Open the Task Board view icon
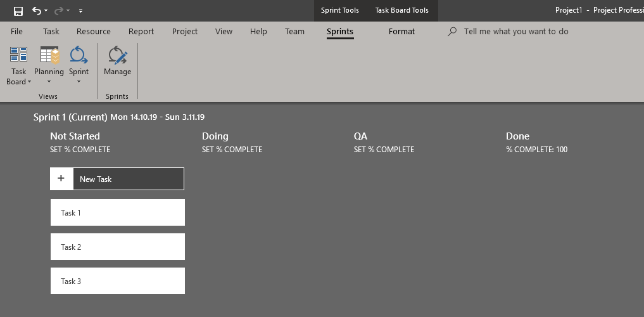 click(19, 56)
